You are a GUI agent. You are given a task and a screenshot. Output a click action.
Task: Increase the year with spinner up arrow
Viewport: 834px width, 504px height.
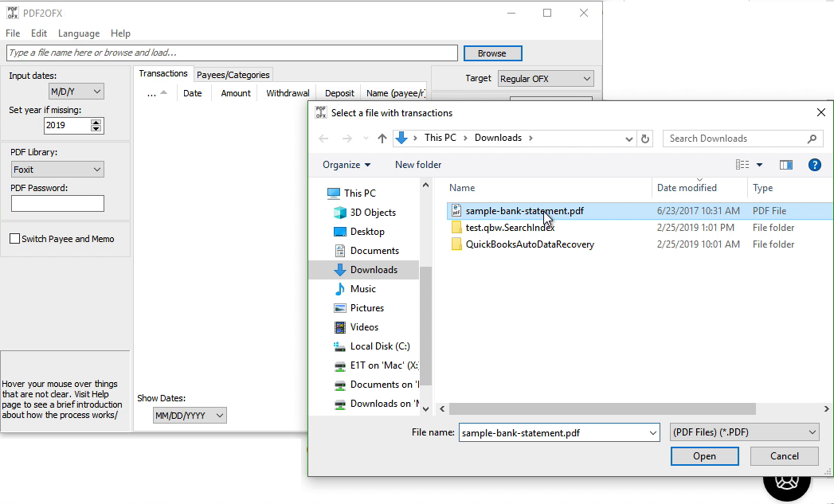pyautogui.click(x=96, y=123)
